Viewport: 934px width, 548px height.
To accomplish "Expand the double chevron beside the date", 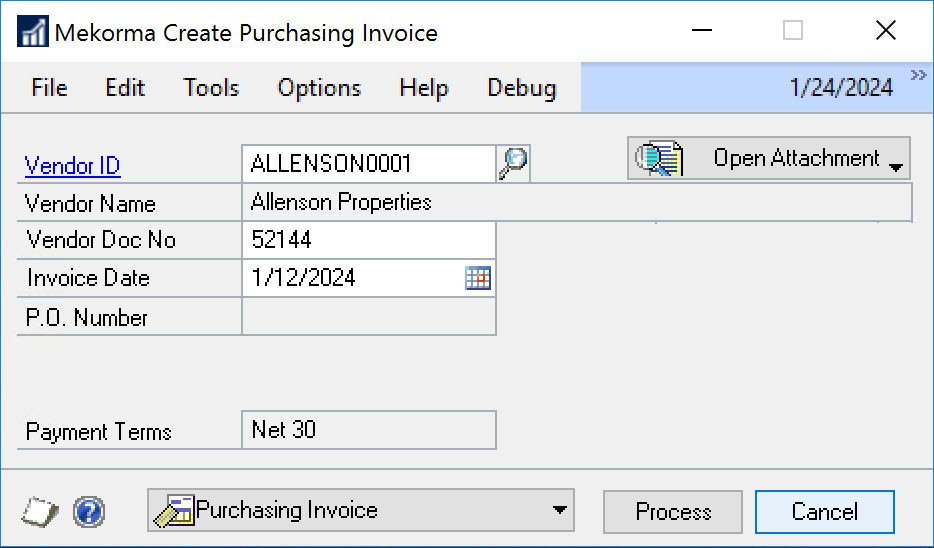I will point(918,76).
